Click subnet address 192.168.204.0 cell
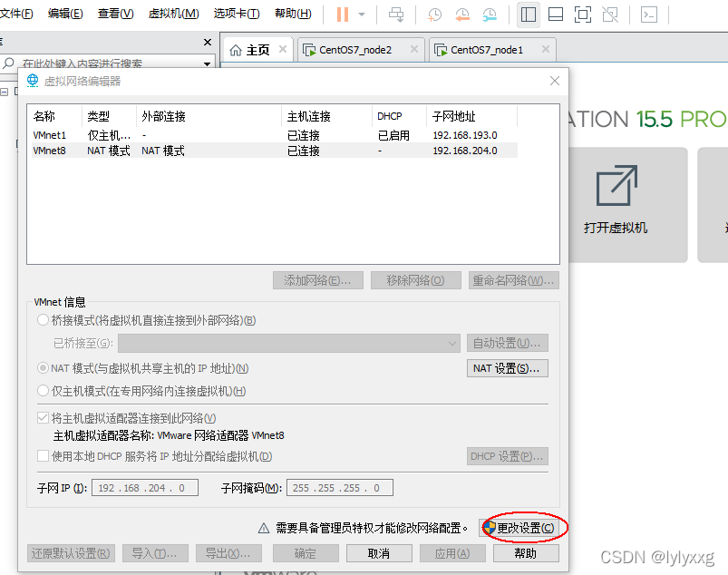The height and width of the screenshot is (575, 728). tap(465, 151)
